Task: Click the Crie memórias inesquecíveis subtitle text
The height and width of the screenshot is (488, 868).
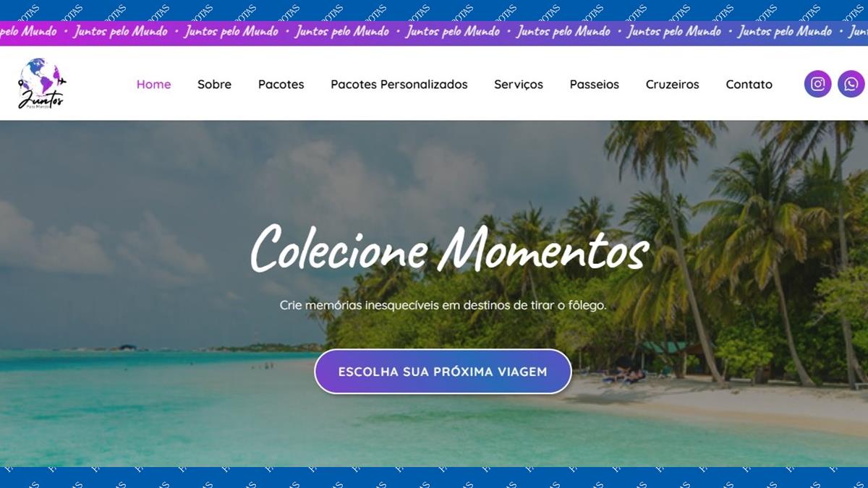Action: click(443, 305)
